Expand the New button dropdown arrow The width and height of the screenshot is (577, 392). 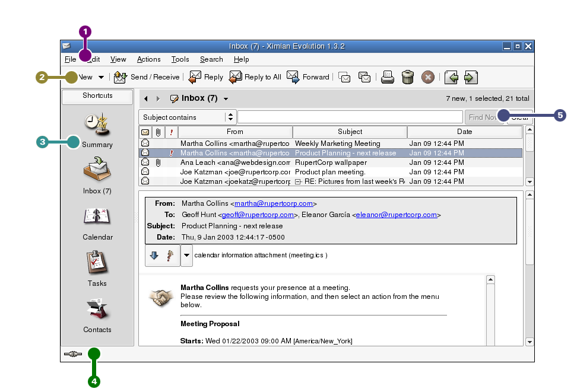101,77
